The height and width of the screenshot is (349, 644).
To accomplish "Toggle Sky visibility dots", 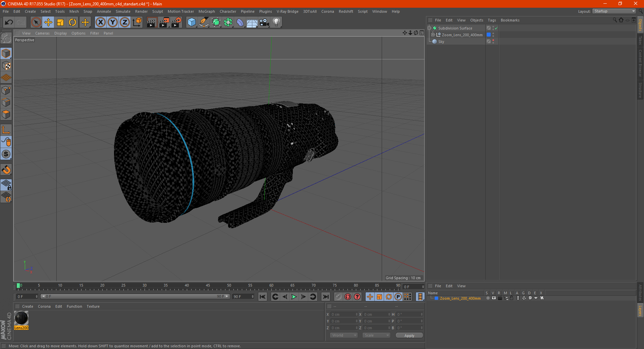I will click(493, 42).
